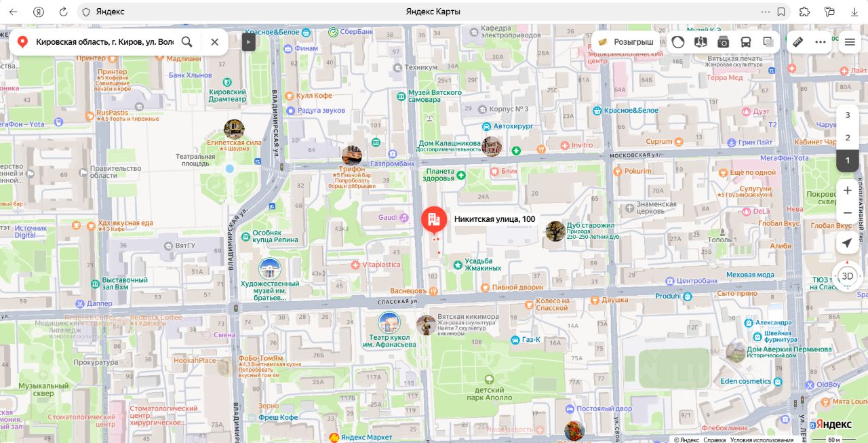
Task: Open the Yandex home button in browser toolbar
Action: click(x=39, y=12)
